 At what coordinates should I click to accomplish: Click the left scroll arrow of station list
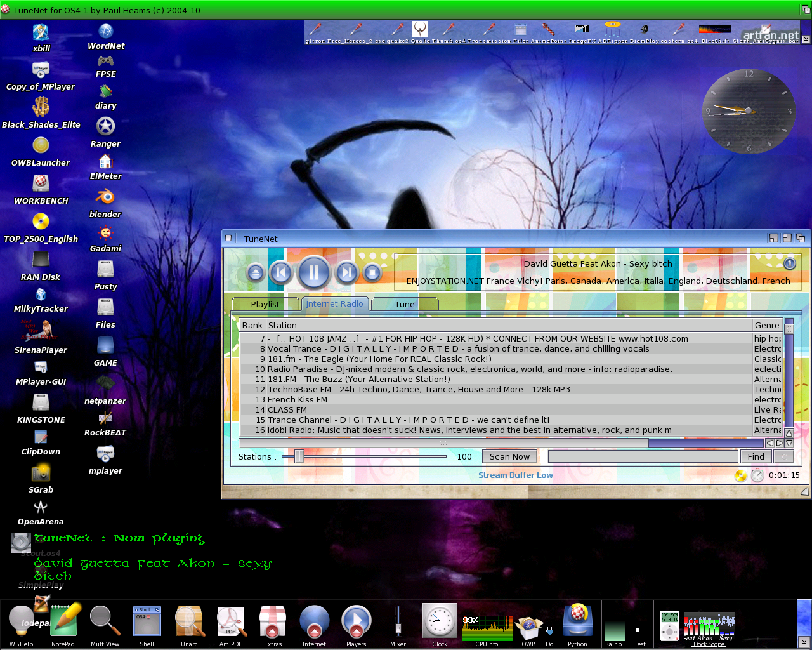769,443
